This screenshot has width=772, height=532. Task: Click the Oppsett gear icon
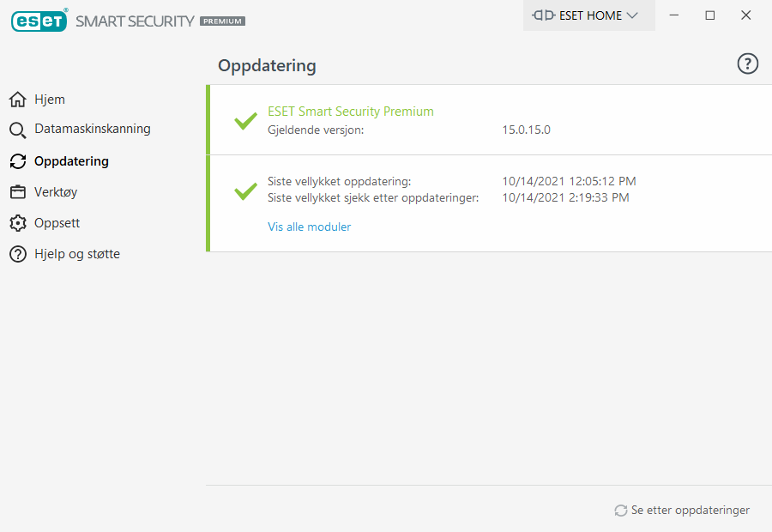pyautogui.click(x=18, y=223)
